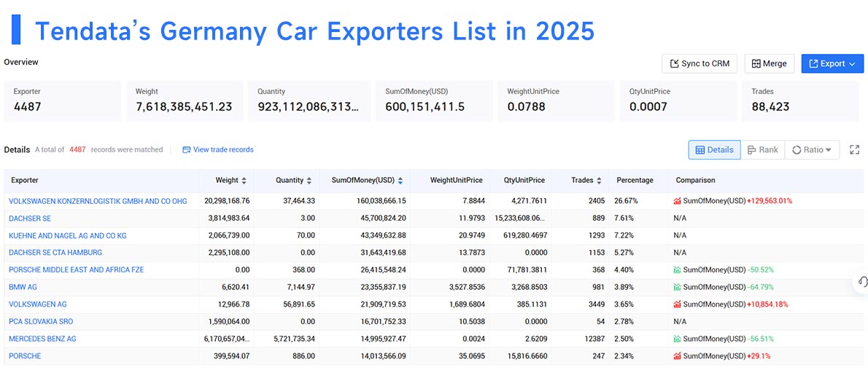Click the SumOfMoney(USD) card 600,151,411.5
Screen dimensions: 868x373
pos(435,101)
